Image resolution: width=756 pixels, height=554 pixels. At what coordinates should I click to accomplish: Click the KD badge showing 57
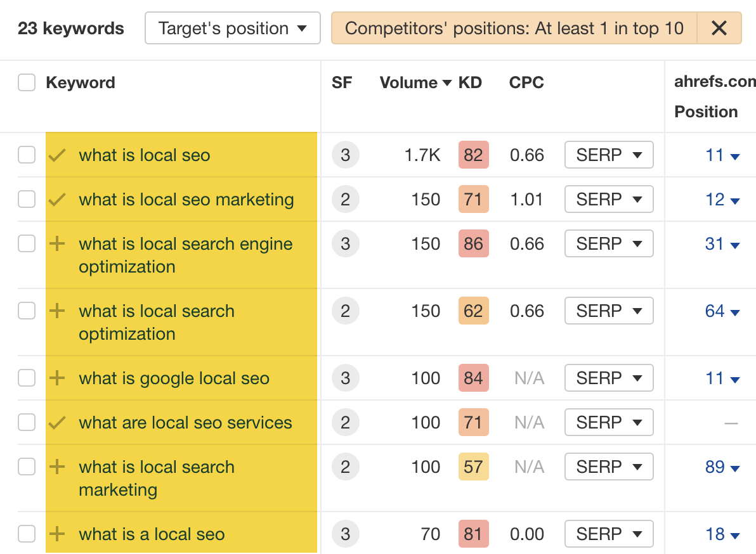point(473,467)
